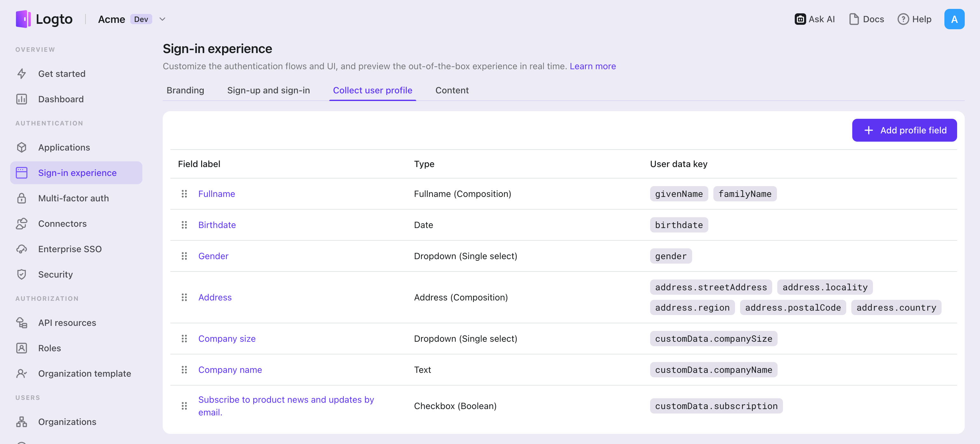Open the Company name field link

(230, 370)
